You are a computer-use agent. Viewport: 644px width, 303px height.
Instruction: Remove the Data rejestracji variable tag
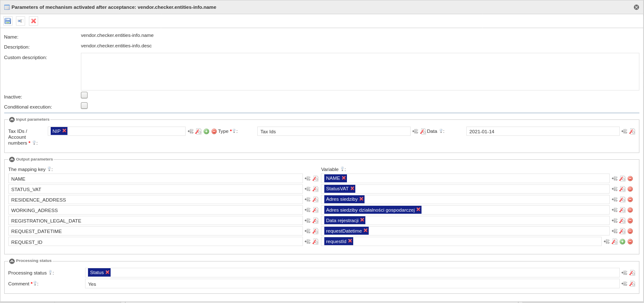click(x=362, y=220)
